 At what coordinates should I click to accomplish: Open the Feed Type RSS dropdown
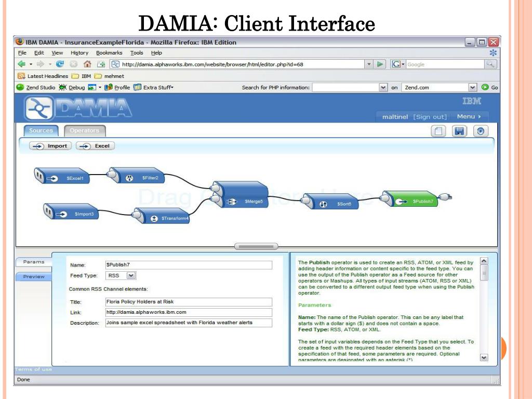coord(131,275)
